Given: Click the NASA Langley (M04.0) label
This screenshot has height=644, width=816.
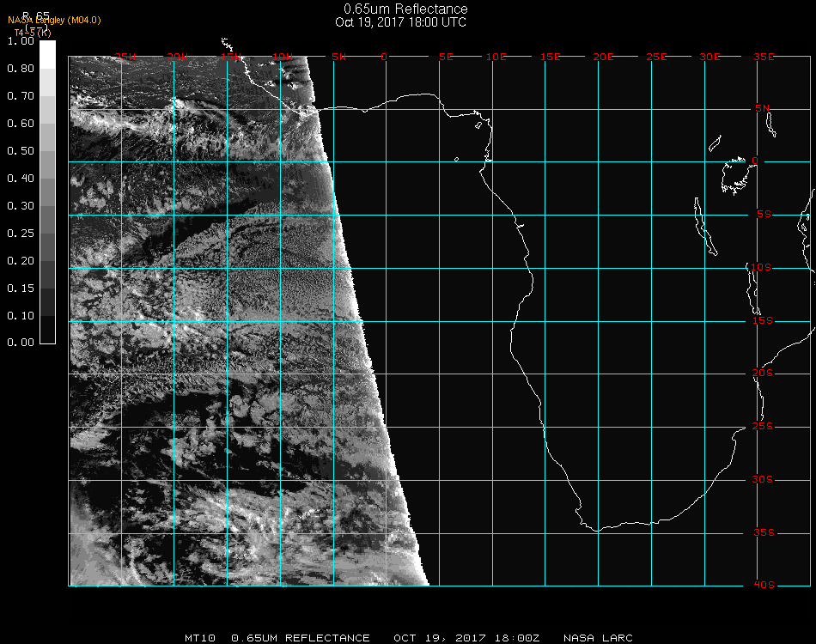Looking at the screenshot, I should [x=54, y=21].
